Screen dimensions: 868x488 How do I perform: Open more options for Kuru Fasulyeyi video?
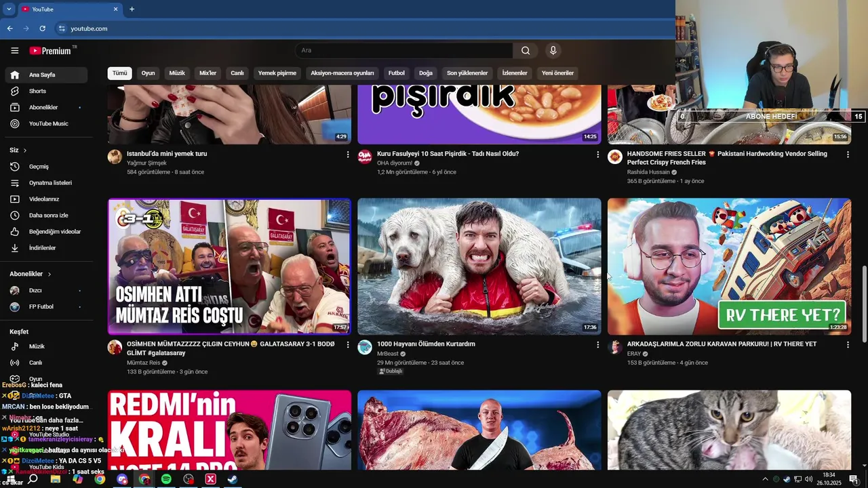[597, 155]
